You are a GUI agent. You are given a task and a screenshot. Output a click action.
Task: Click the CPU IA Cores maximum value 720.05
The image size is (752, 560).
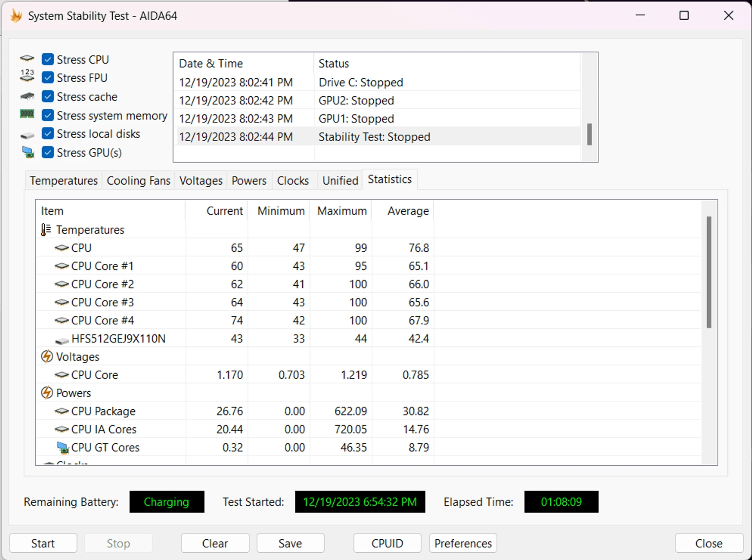click(351, 429)
